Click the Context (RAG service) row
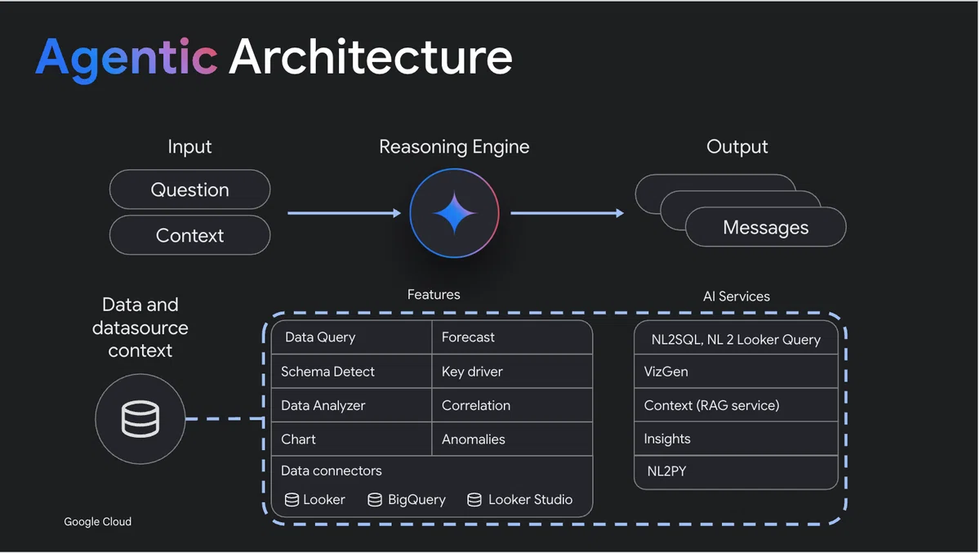This screenshot has height=553, width=980. click(x=737, y=405)
